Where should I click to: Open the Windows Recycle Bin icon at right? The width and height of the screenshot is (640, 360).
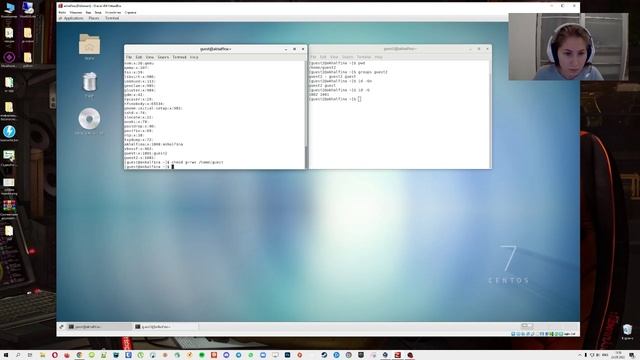[x=627, y=329]
